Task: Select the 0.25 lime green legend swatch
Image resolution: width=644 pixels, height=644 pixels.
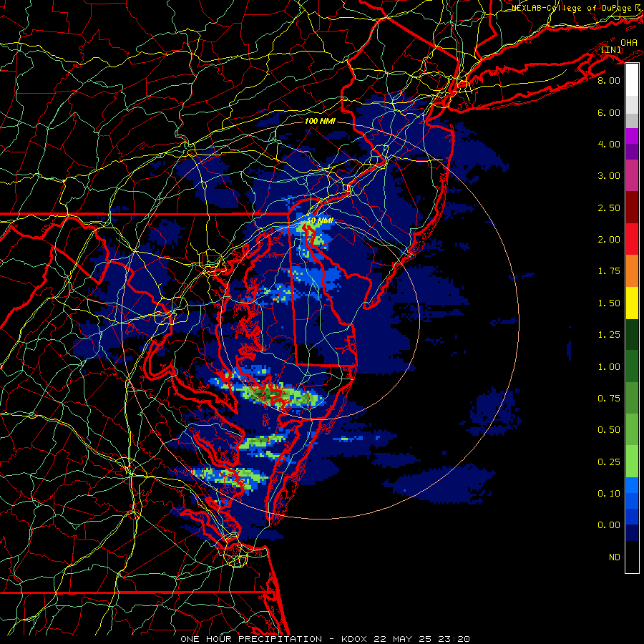Action: [x=632, y=462]
